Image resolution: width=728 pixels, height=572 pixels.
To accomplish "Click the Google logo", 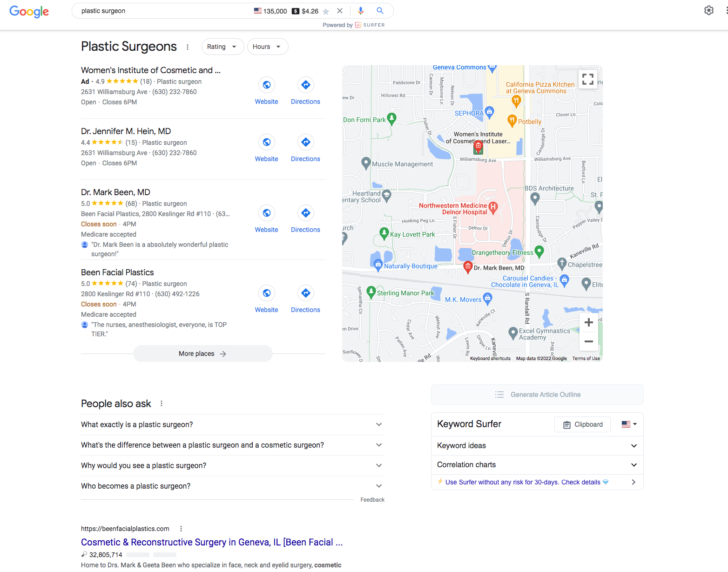I will [29, 11].
